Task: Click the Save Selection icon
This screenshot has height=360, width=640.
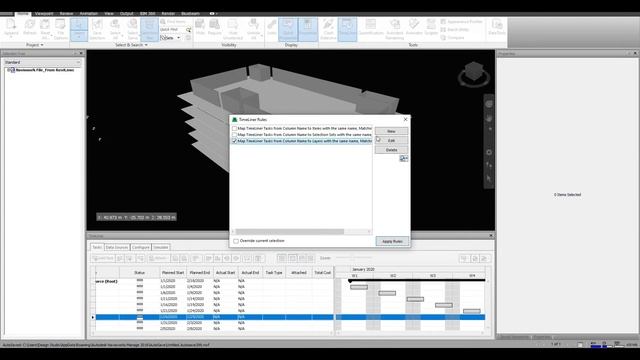Action: pos(97,29)
